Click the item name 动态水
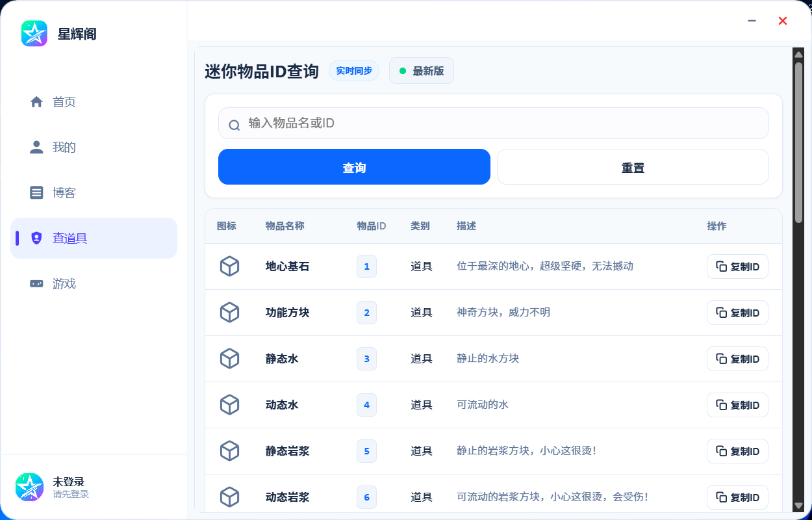The width and height of the screenshot is (812, 520). (282, 405)
